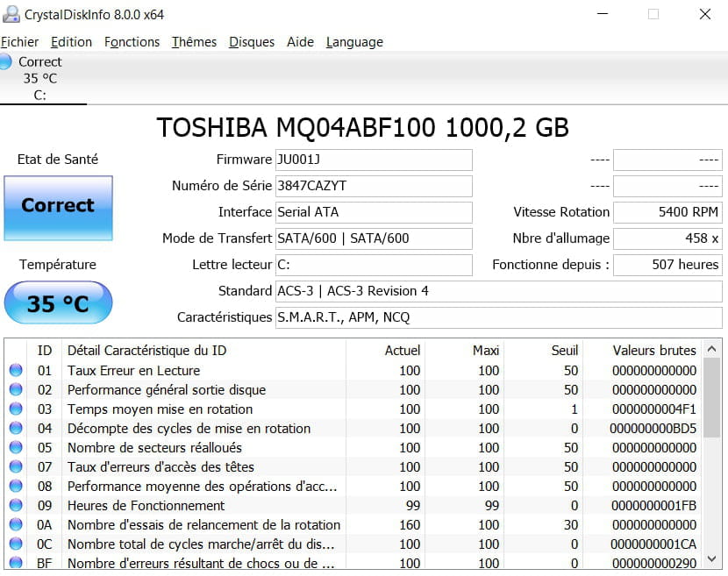Click status orb for attribute 01 row
This screenshot has height=576, width=728.
16,370
